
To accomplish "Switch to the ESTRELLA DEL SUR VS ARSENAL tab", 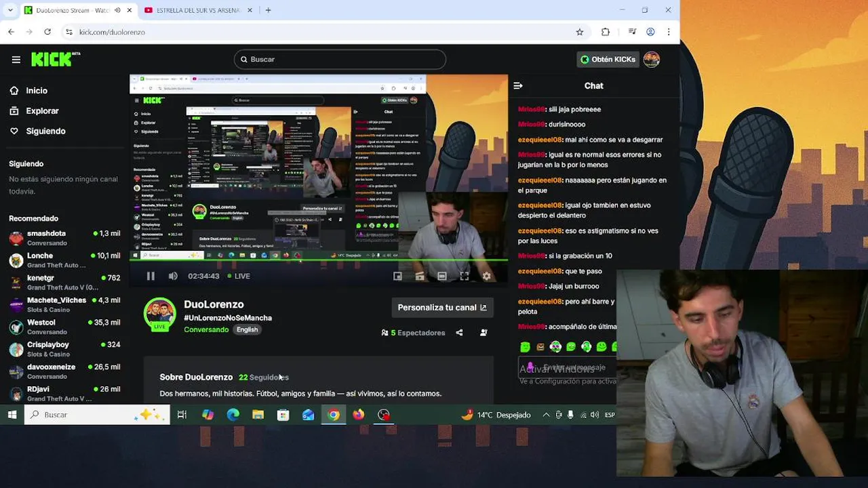I will [198, 10].
